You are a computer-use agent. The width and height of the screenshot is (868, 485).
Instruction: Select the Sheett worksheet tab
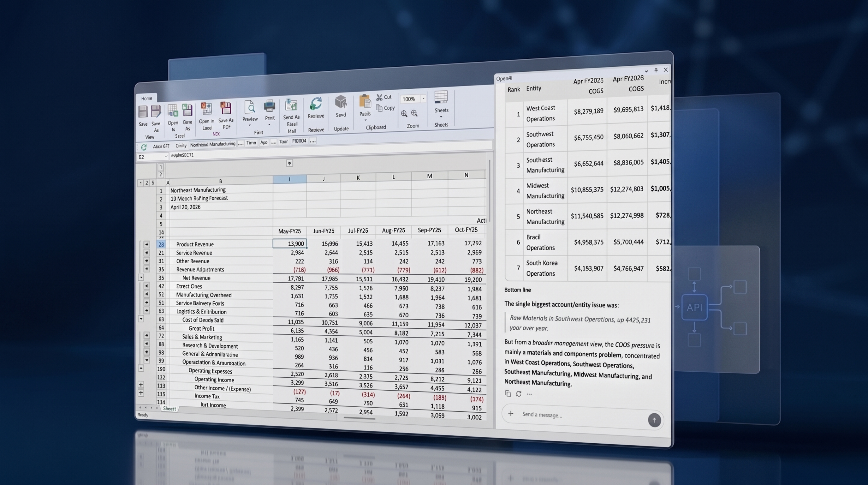(x=169, y=409)
